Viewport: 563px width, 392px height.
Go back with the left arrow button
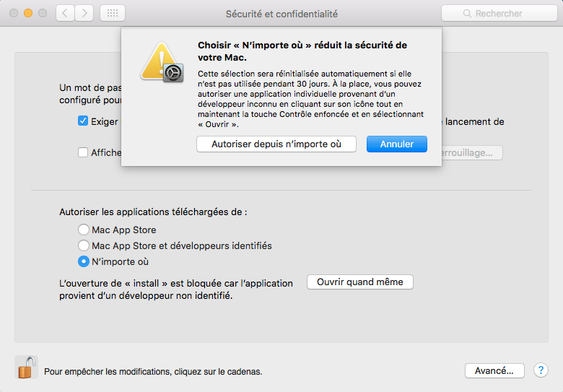(66, 13)
